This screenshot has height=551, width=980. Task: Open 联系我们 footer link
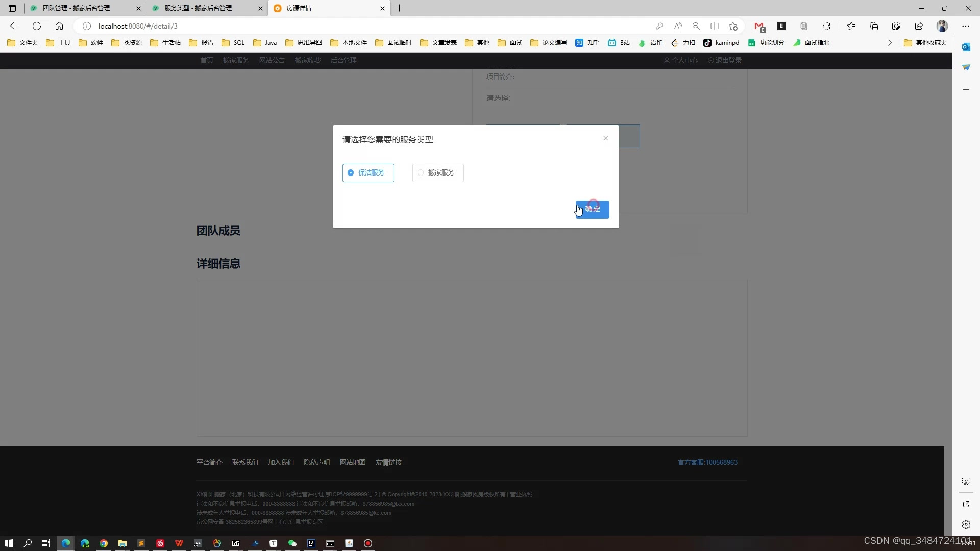245,463
